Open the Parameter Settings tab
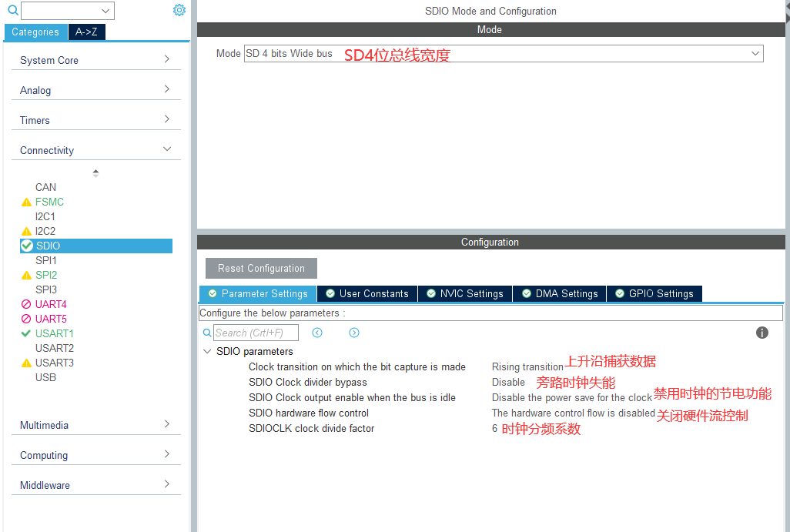790x532 pixels. coord(258,293)
